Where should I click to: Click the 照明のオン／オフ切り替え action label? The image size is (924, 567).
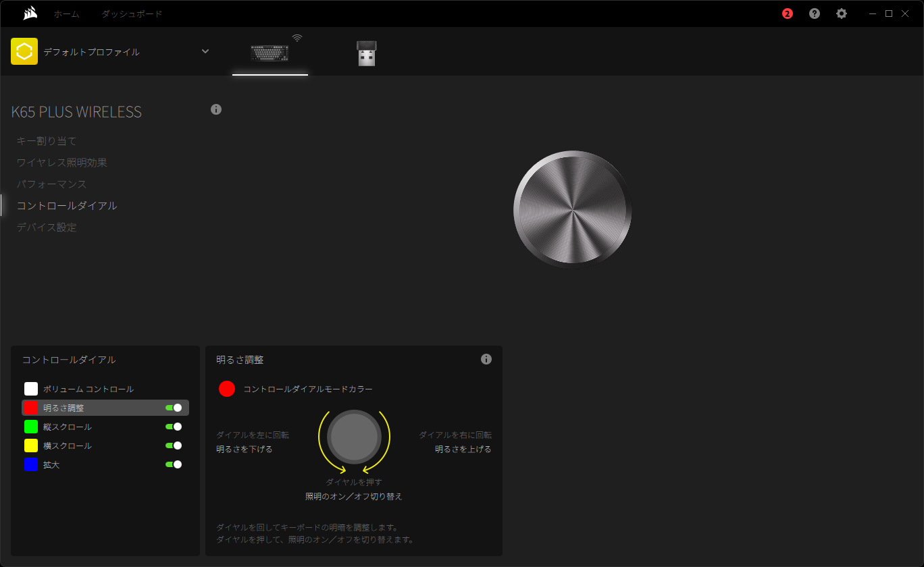pyautogui.click(x=354, y=496)
